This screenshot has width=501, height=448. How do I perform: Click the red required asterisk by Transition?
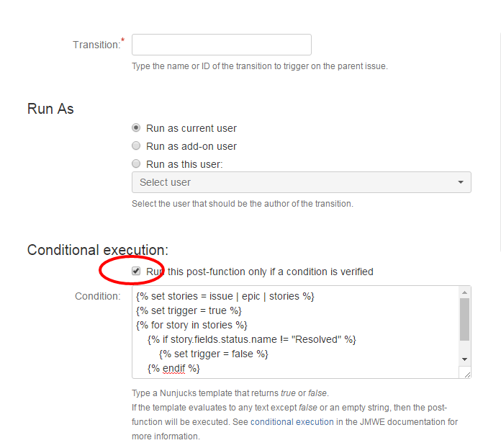coord(122,40)
